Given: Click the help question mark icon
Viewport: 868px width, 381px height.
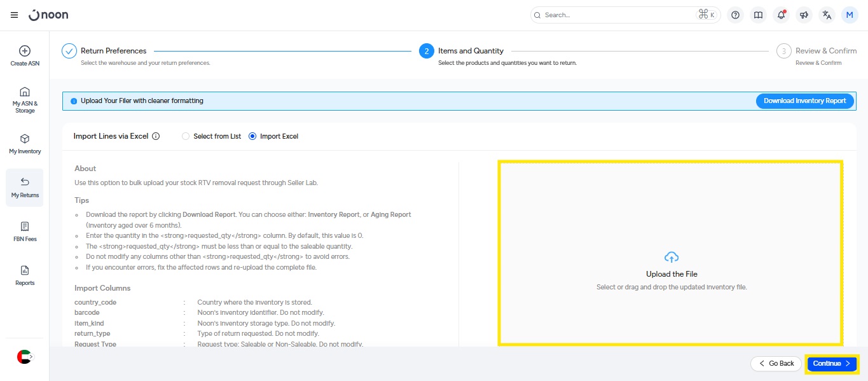Looking at the screenshot, I should click(735, 15).
